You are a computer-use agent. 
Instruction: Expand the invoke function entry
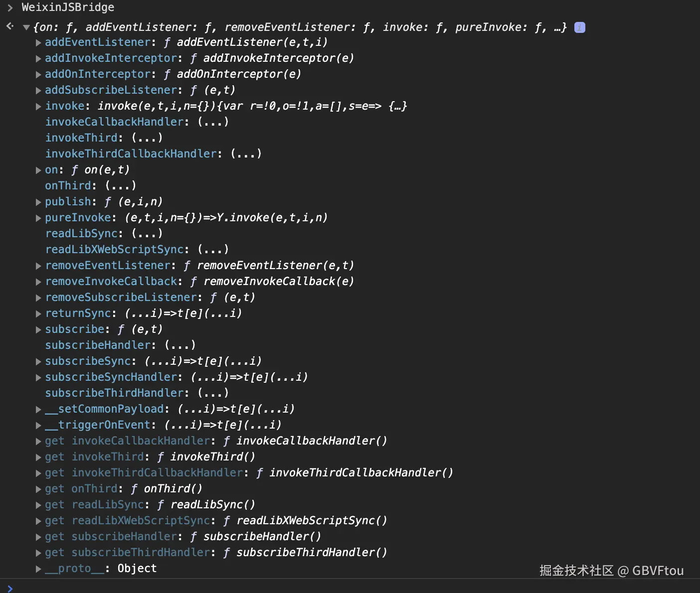coord(38,107)
